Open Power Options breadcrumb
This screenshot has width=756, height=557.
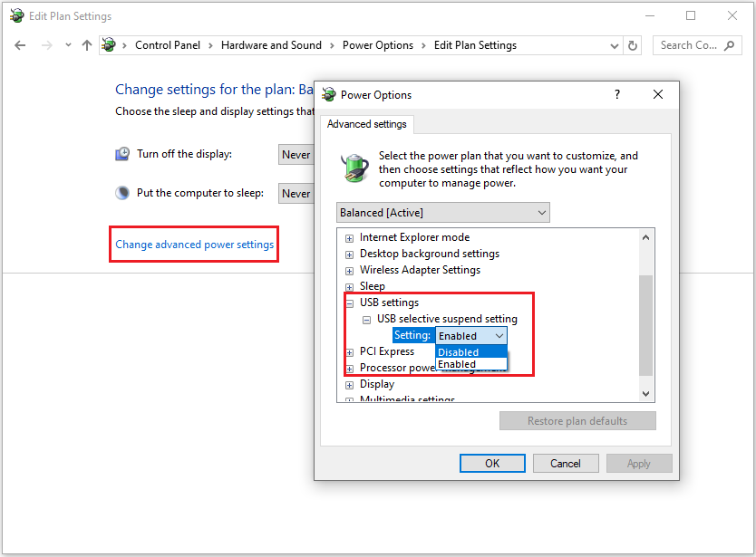click(x=377, y=45)
